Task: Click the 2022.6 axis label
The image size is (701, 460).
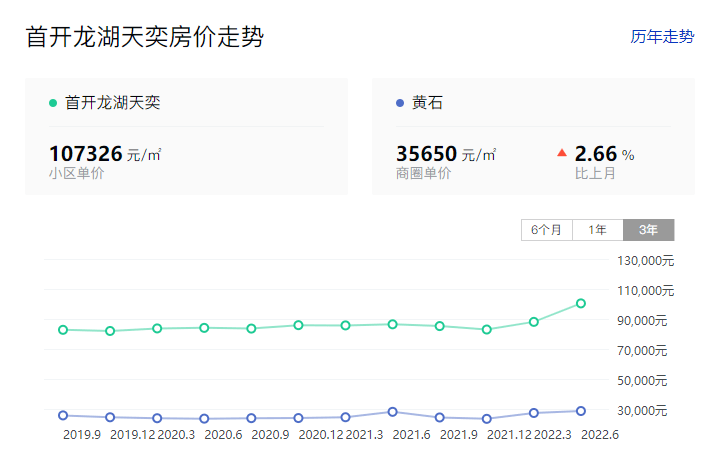Action: pyautogui.click(x=600, y=435)
